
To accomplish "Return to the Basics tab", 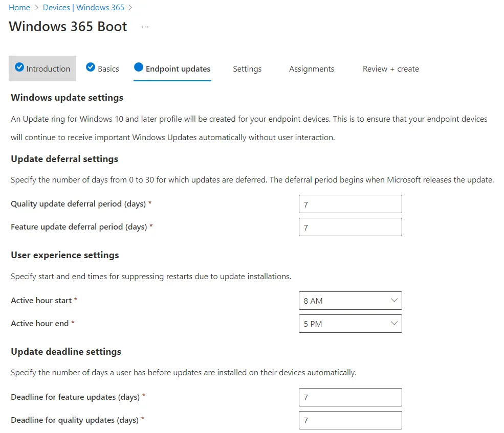I will tap(108, 69).
